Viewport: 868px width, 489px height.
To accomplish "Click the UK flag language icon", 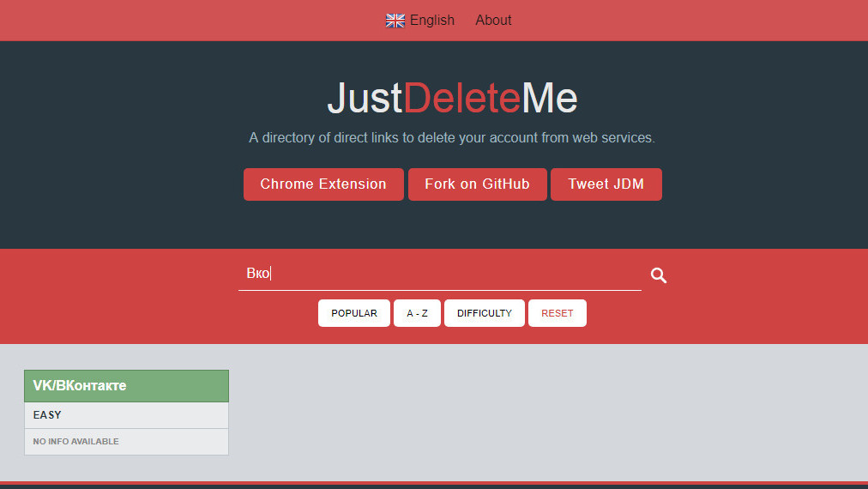I will click(395, 21).
